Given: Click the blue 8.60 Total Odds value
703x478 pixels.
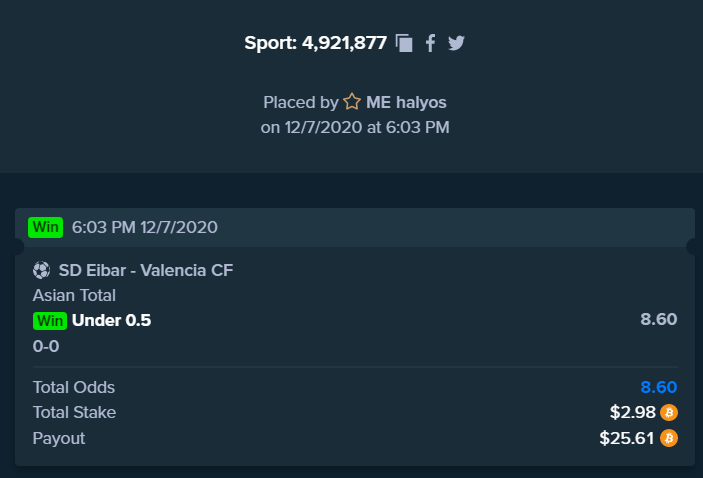Looking at the screenshot, I should pos(659,387).
